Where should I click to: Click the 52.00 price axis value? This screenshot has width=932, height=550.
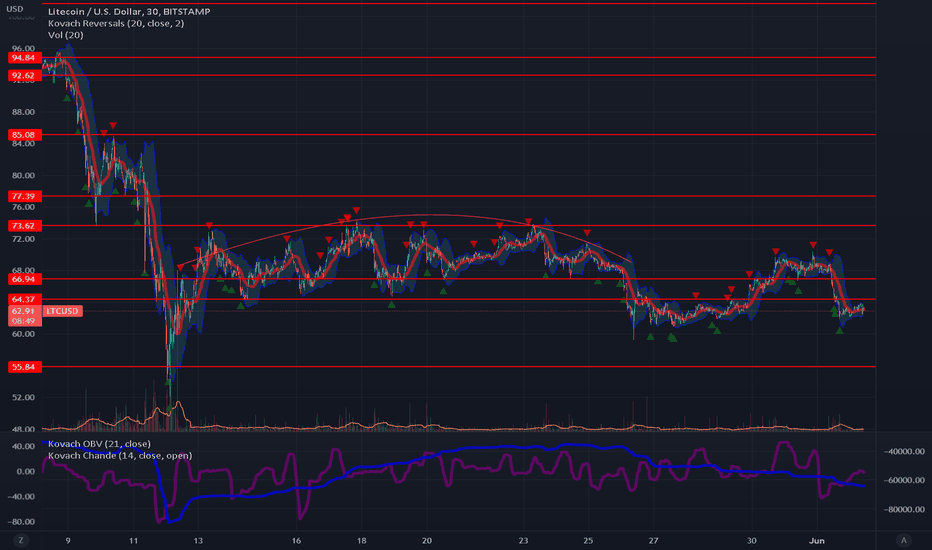pos(24,397)
